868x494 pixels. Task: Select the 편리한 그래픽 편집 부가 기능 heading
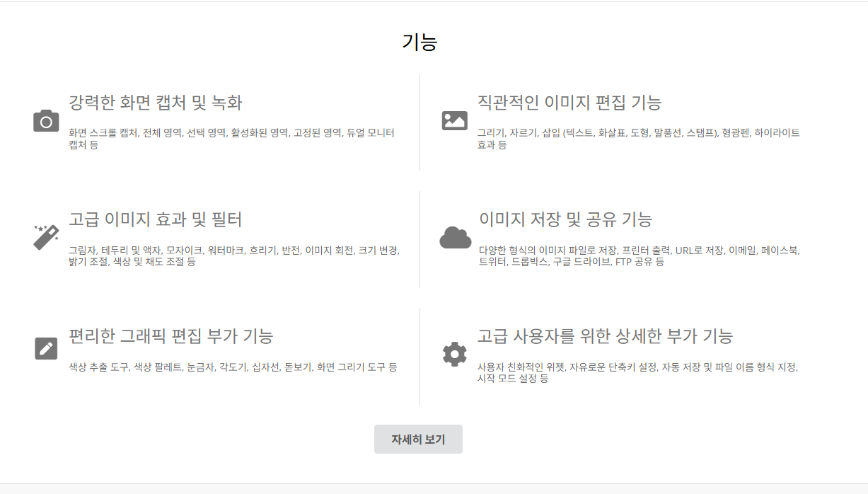coord(170,335)
